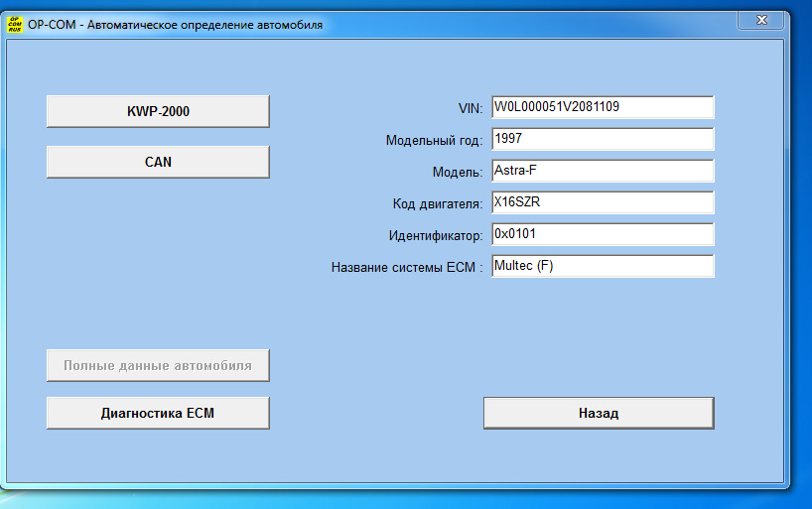This screenshot has width=812, height=509.
Task: Open Диагностика ECM
Action: (x=158, y=413)
